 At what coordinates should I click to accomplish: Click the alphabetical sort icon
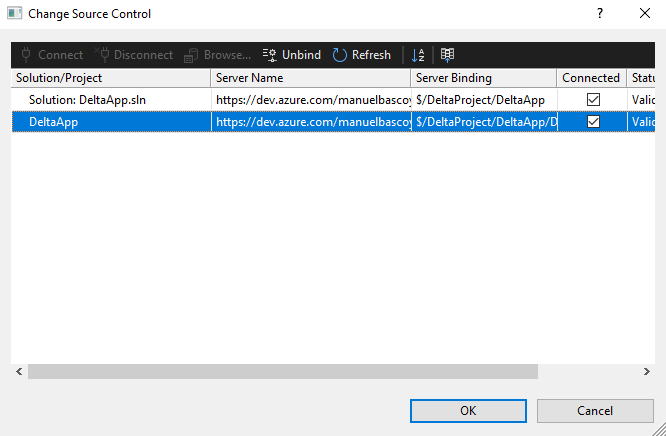pyautogui.click(x=418, y=55)
